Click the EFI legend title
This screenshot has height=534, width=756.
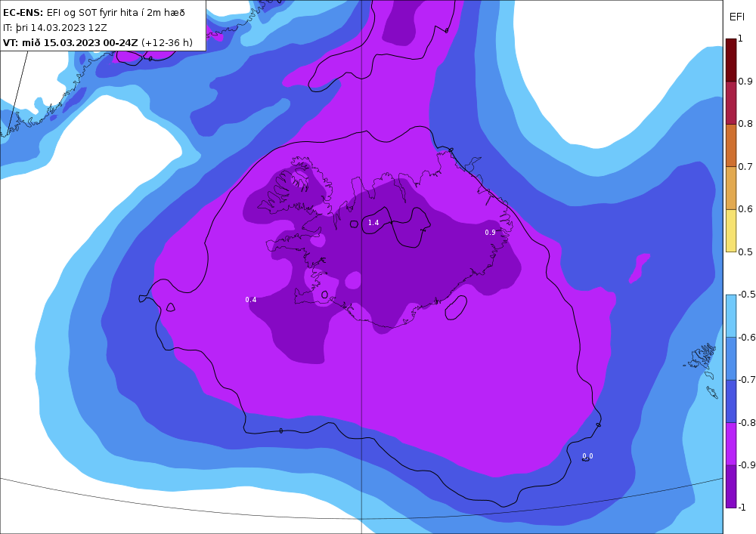pos(736,17)
